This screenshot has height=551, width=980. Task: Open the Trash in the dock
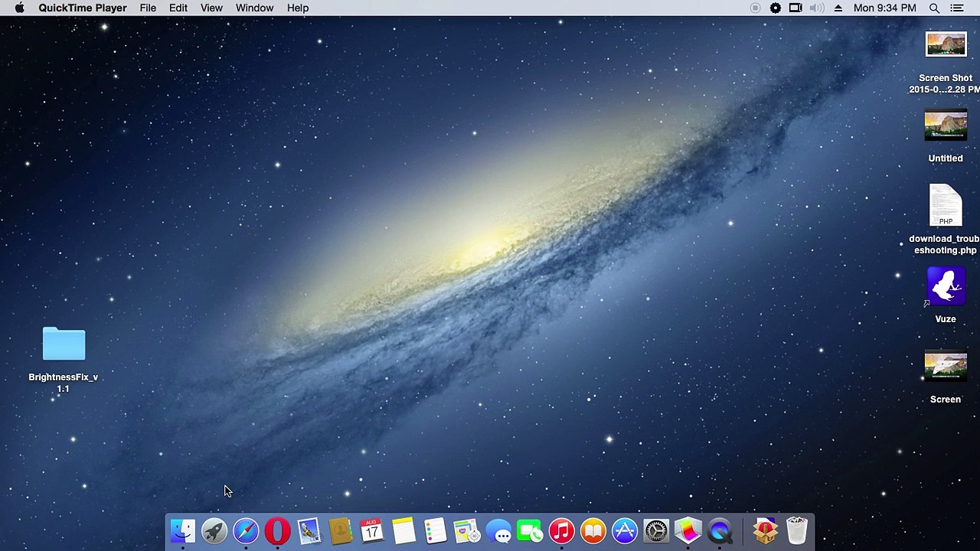click(x=797, y=531)
